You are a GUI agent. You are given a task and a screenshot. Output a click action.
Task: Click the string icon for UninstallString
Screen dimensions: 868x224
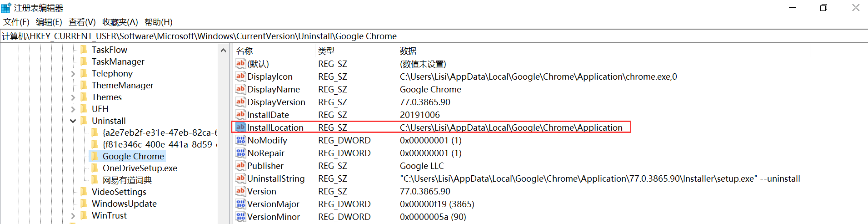point(241,178)
